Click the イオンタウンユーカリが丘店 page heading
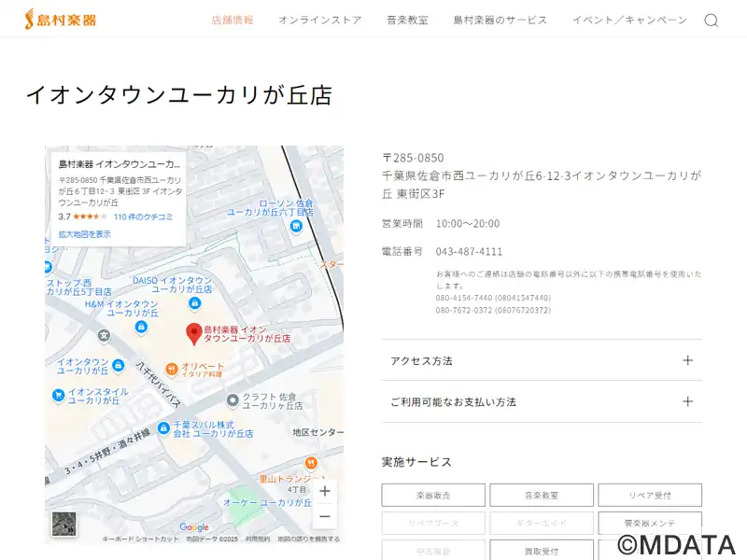The image size is (747, 560). point(179,95)
